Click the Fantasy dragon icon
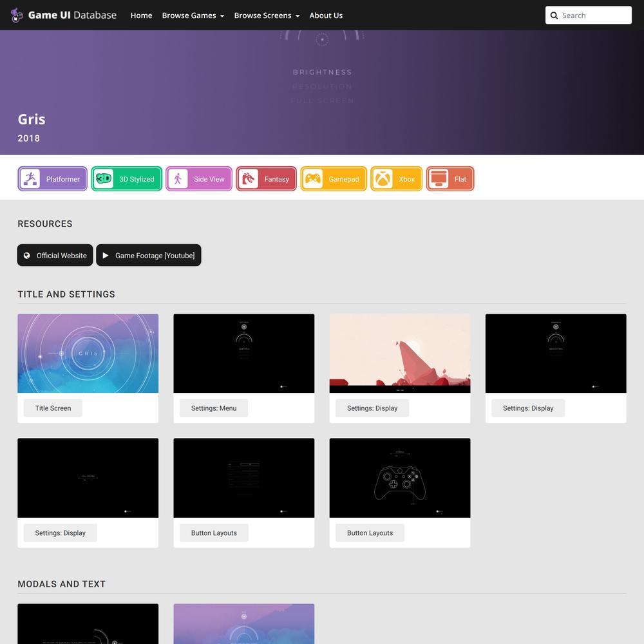The width and height of the screenshot is (644, 644). click(x=249, y=178)
